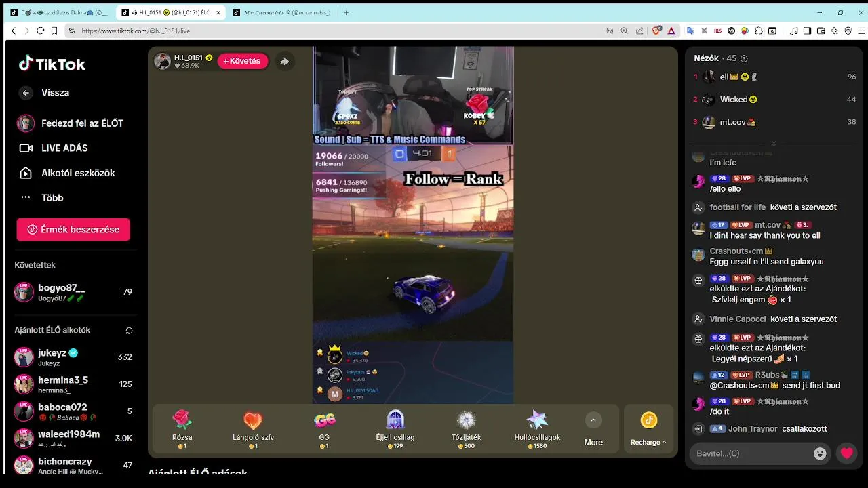The image size is (868, 488).
Task: Click Érmék beszerzése button
Action: pyautogui.click(x=73, y=230)
